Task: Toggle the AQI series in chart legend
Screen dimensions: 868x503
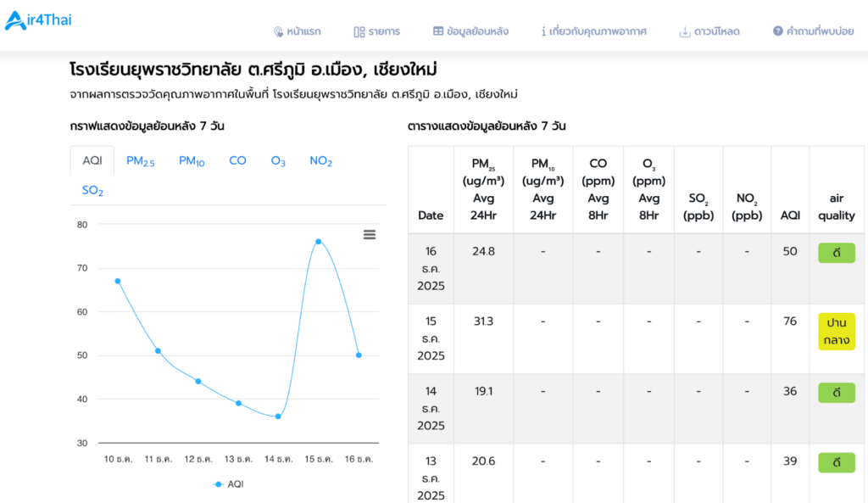Action: pos(229,483)
